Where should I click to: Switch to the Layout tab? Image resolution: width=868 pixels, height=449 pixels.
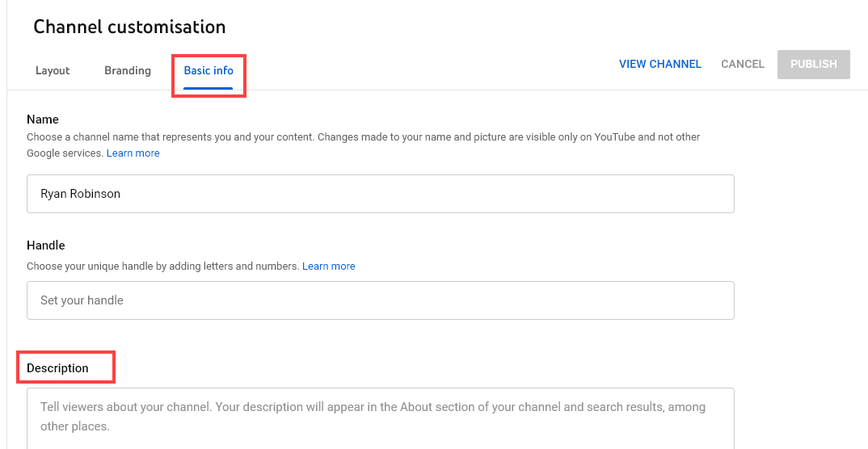53,70
